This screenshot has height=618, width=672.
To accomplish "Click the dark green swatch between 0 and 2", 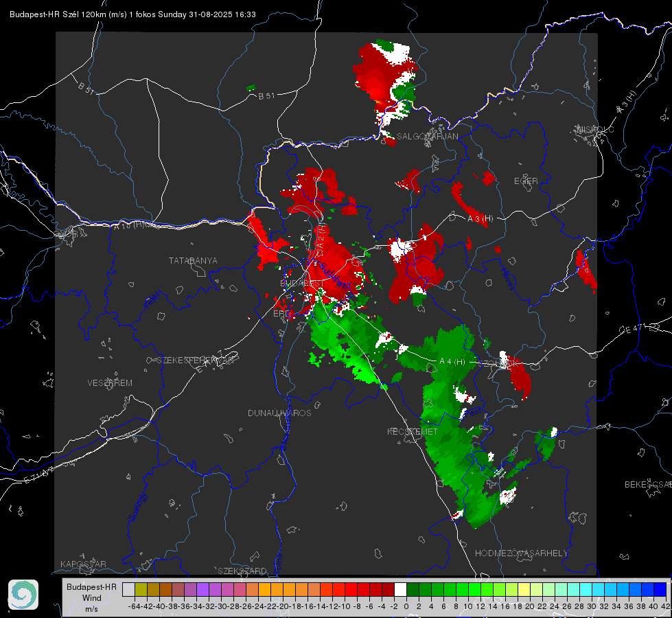I will click(413, 590).
